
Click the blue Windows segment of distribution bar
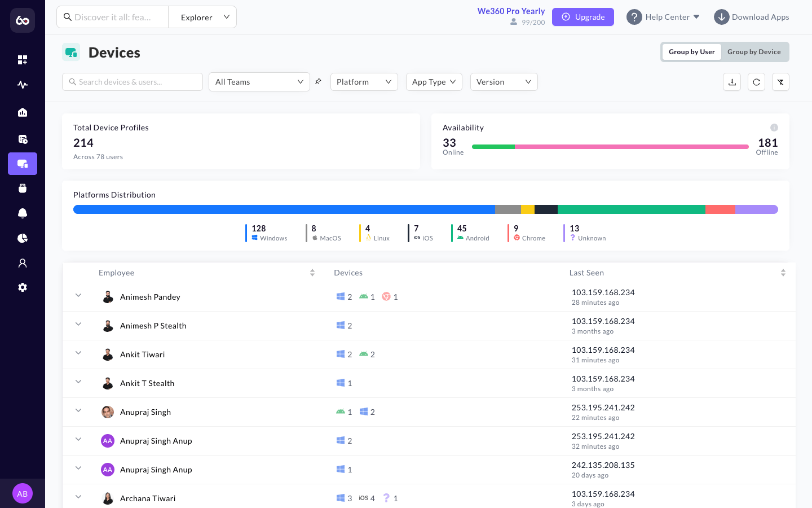284,209
